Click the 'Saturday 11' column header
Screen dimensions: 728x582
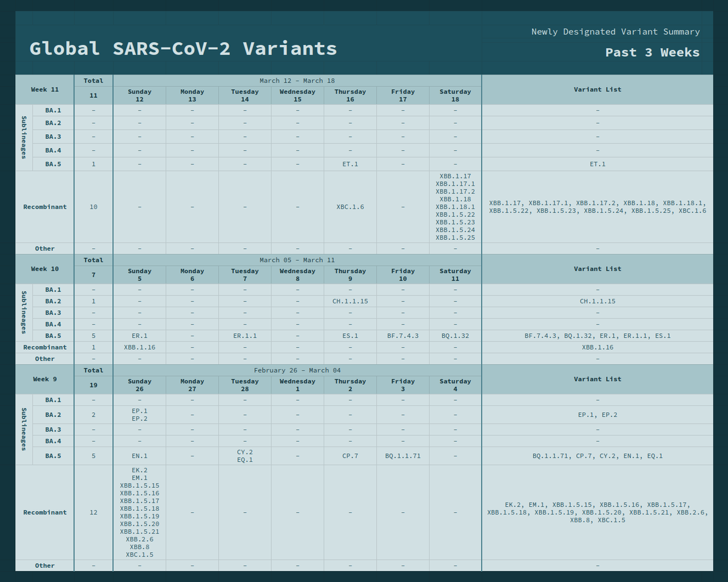[455, 275]
